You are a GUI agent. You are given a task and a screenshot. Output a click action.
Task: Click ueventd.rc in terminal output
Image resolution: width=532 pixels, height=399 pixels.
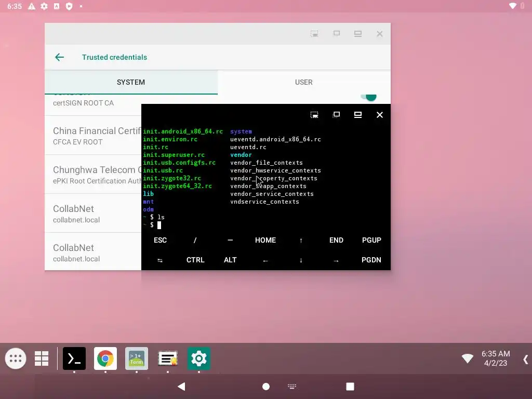coord(248,147)
